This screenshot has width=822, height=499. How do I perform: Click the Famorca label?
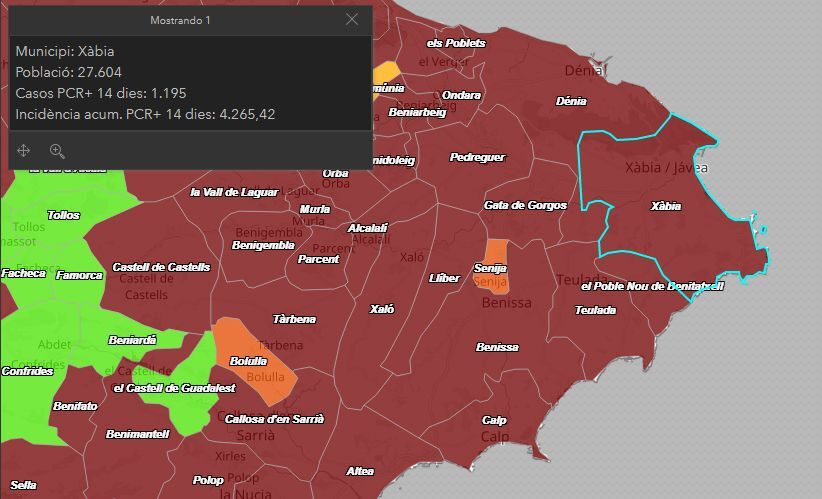coord(79,275)
